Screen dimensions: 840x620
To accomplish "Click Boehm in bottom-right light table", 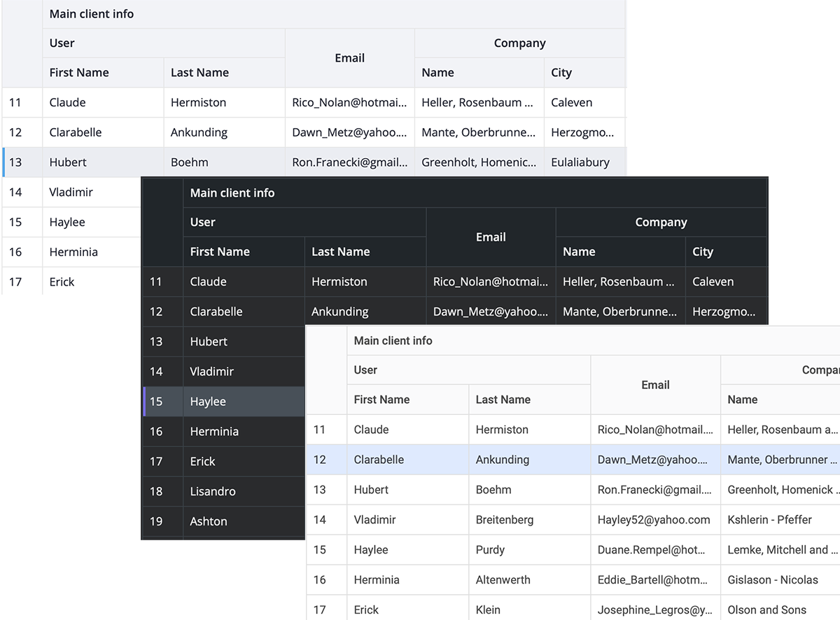I will point(493,490).
